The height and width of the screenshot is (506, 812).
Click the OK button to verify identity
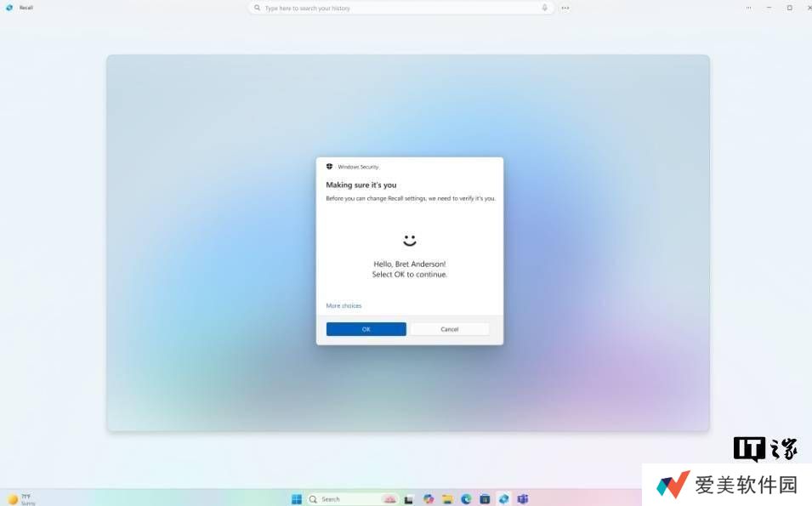(x=366, y=329)
